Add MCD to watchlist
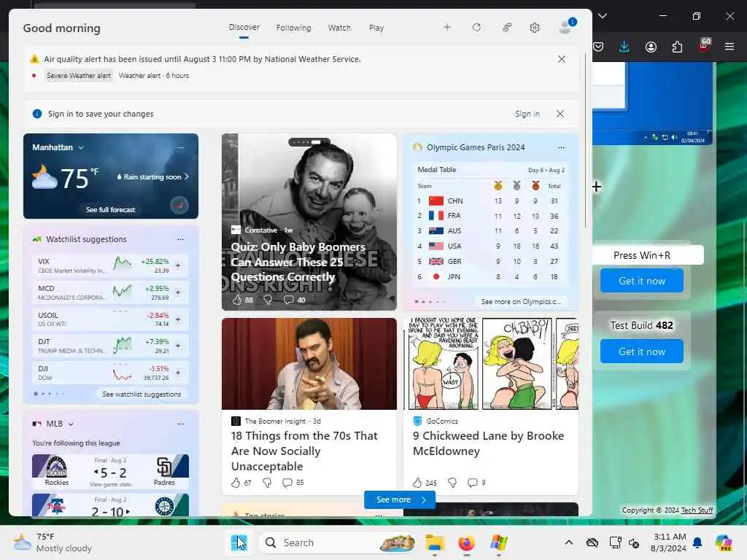 pos(178,292)
